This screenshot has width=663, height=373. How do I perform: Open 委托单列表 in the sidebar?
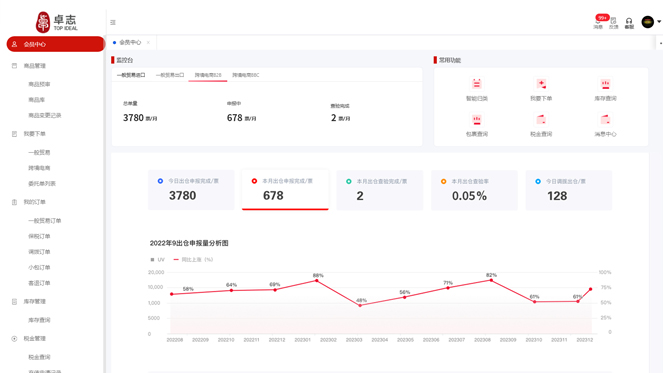tap(42, 184)
